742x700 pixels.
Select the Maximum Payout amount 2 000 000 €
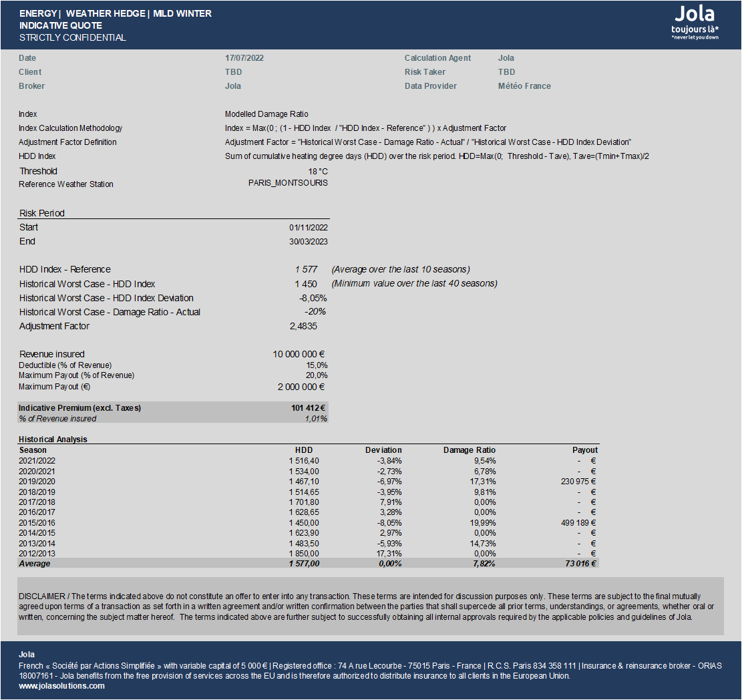(x=301, y=387)
